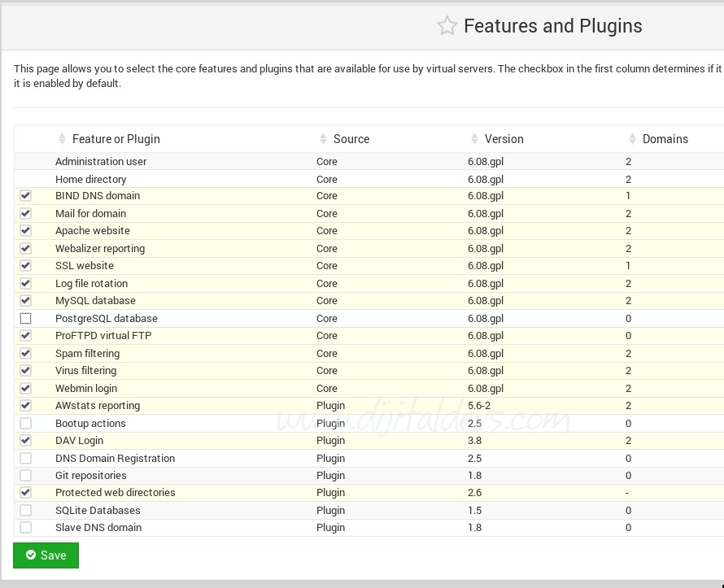Click the star icon beside the page title
This screenshot has width=724, height=588.
coord(447,26)
